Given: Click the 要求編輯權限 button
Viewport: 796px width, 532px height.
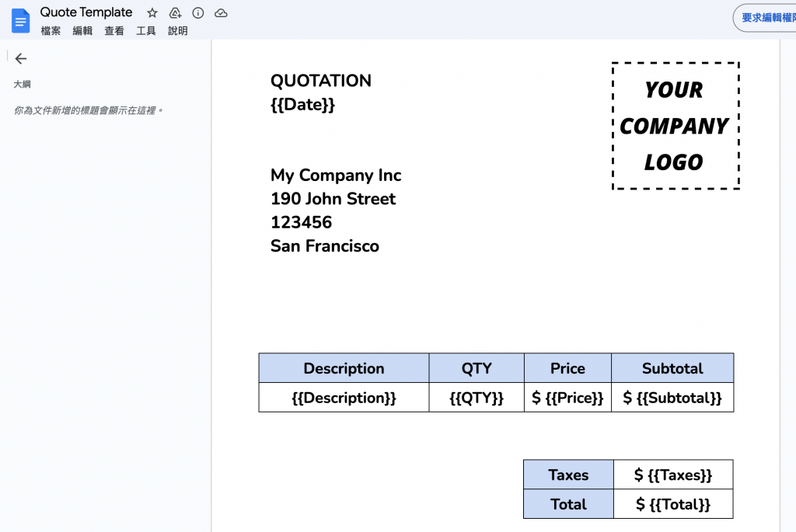Looking at the screenshot, I should (x=766, y=18).
